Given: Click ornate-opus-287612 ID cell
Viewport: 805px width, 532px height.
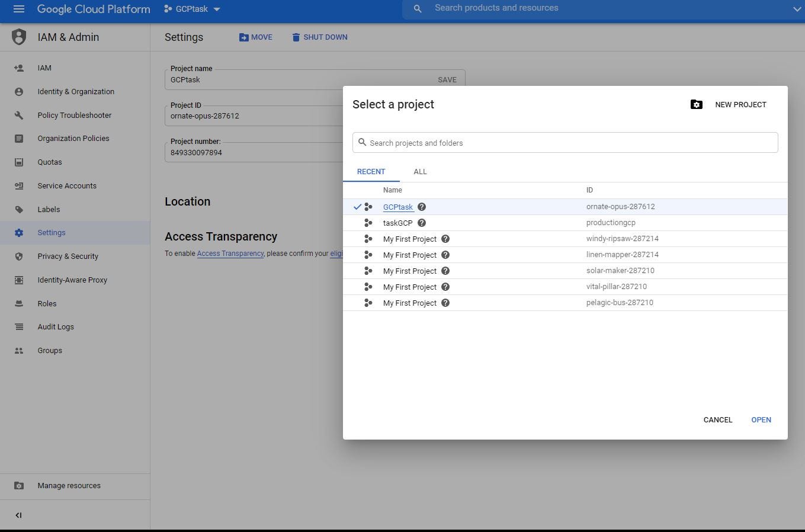Looking at the screenshot, I should point(620,207).
